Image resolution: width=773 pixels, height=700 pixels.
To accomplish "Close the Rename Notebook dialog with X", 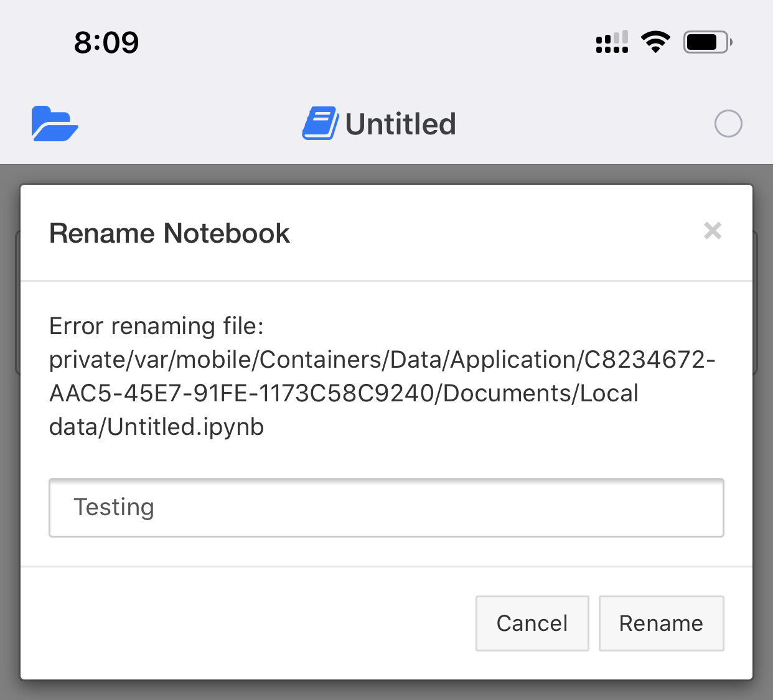I will coord(713,231).
